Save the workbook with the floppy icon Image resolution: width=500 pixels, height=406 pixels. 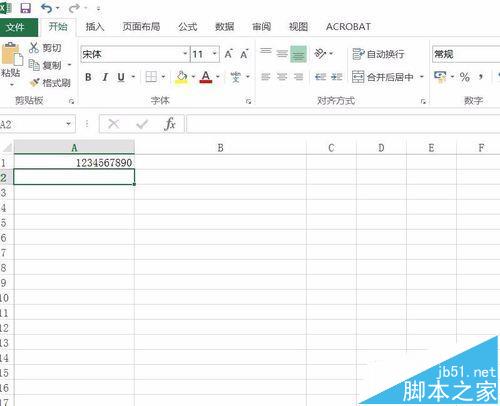pos(26,8)
